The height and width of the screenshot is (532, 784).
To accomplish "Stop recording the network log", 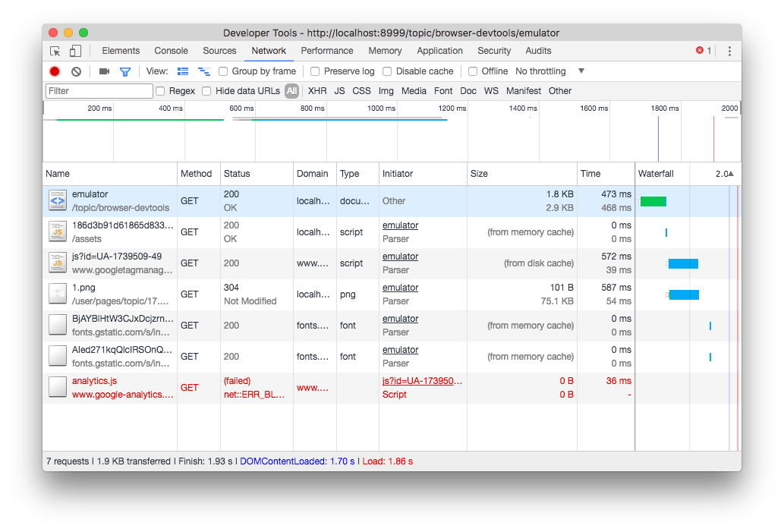I will point(55,71).
